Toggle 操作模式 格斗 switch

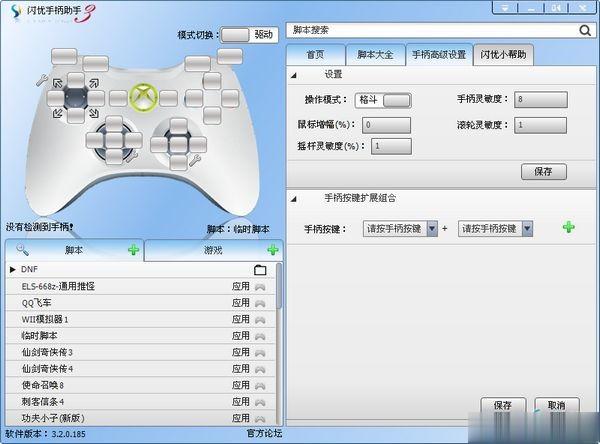pos(383,100)
